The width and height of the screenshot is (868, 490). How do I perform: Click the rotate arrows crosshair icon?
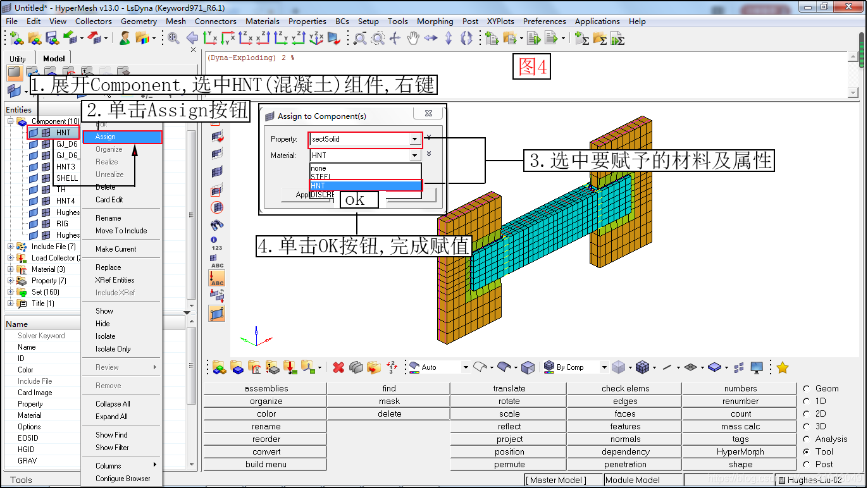point(395,39)
